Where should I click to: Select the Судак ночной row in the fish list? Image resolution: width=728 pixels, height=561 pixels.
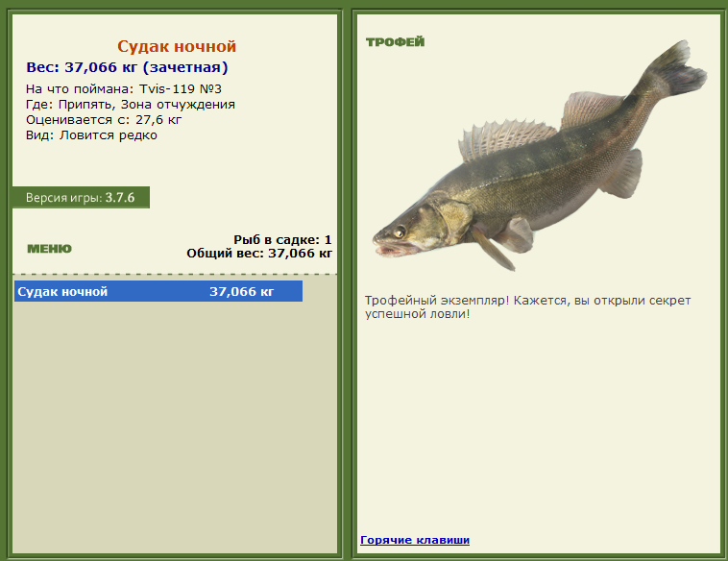[158, 291]
